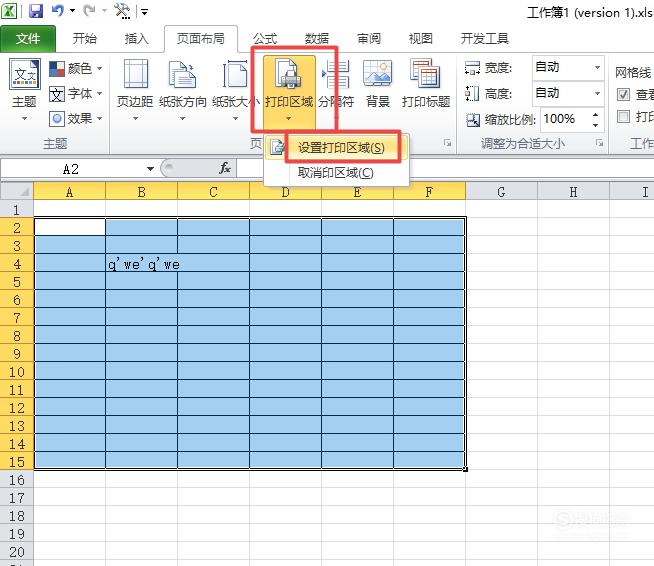
Task: Select column C header
Action: [214, 192]
